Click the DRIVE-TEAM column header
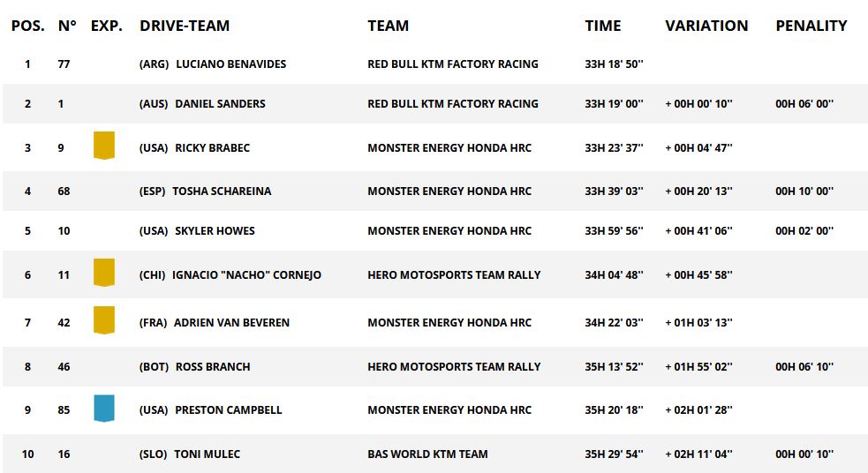 point(185,26)
